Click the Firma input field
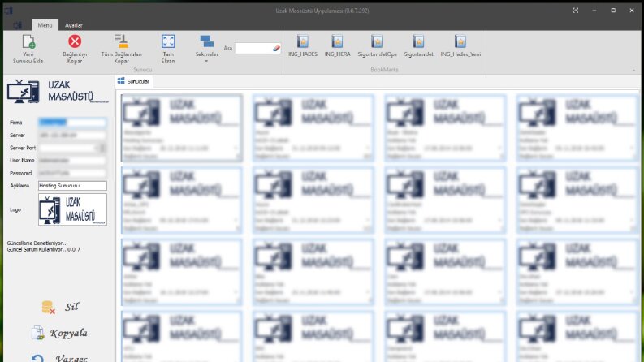The image size is (644, 362). coord(72,122)
